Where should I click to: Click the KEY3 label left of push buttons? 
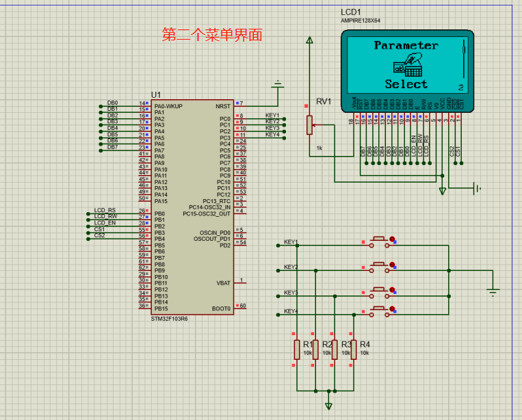[x=291, y=293]
